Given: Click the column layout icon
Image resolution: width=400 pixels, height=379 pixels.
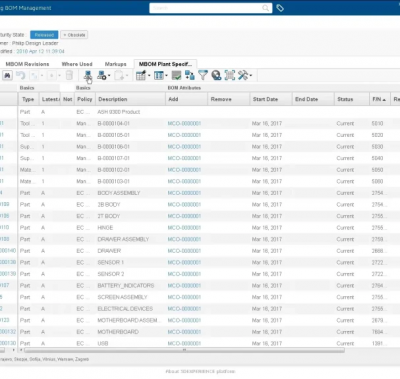Looking at the screenshot, I should pyautogui.click(x=159, y=76).
